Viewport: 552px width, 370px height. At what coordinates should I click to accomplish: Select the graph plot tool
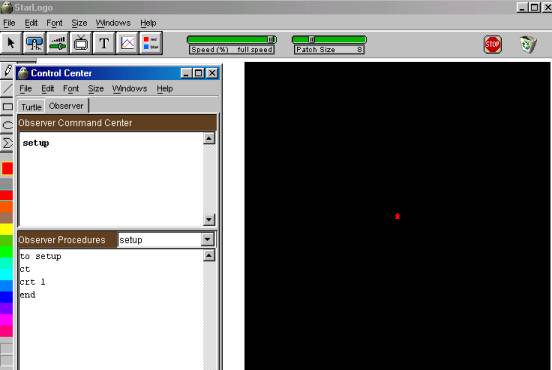127,43
